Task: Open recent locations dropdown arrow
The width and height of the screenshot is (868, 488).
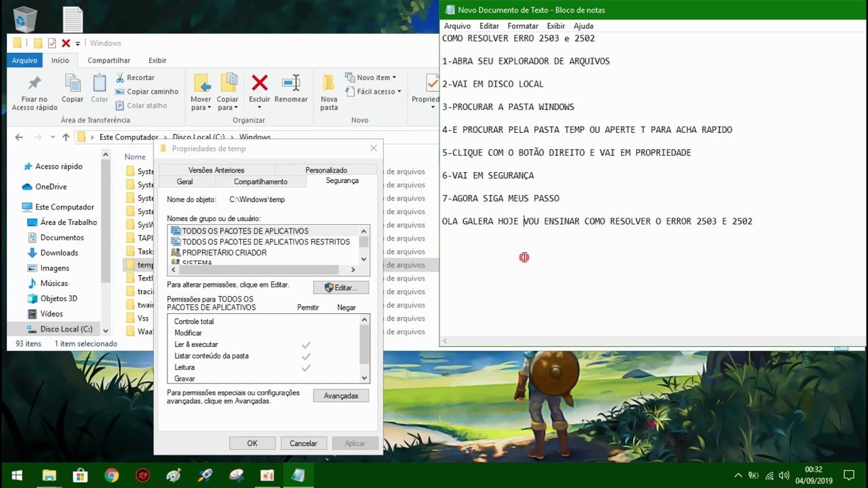Action: pyautogui.click(x=52, y=138)
